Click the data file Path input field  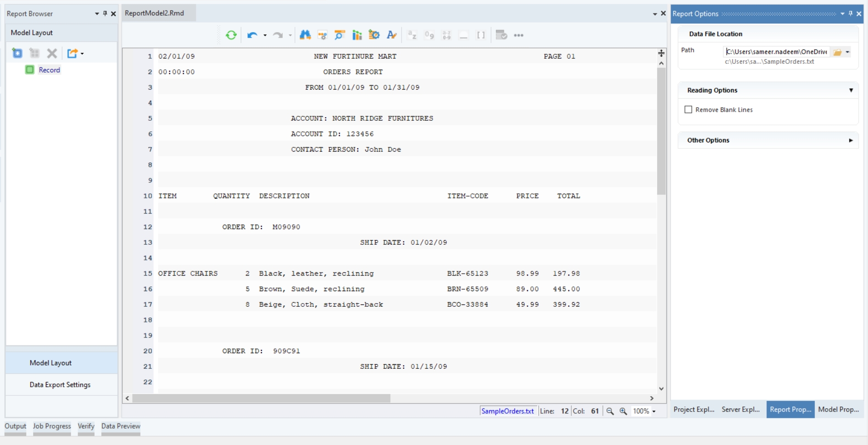click(776, 52)
